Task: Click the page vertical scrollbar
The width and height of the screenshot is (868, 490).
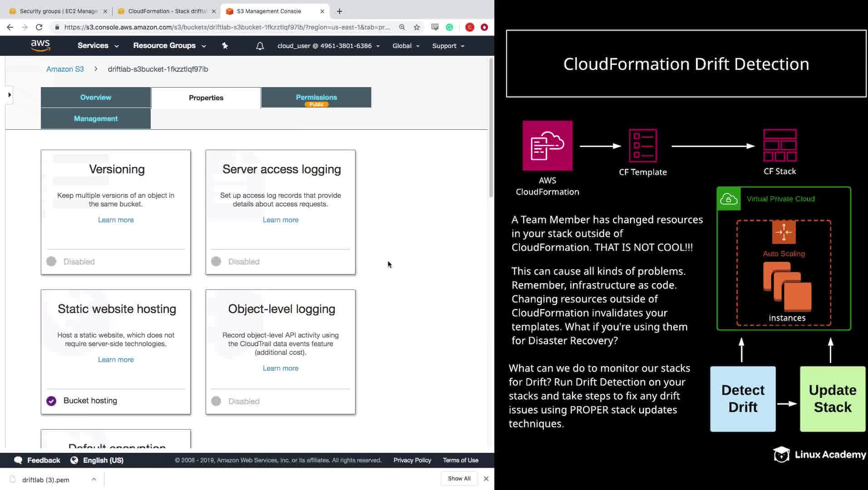Action: [x=491, y=127]
